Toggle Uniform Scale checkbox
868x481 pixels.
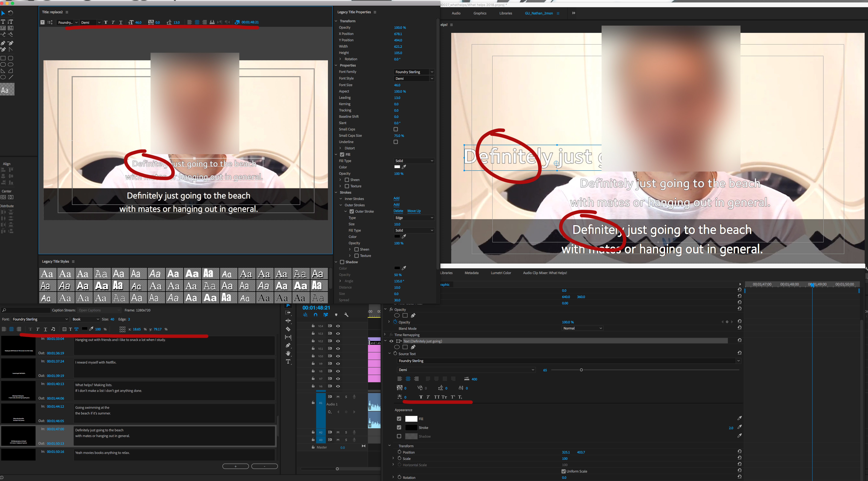(563, 471)
